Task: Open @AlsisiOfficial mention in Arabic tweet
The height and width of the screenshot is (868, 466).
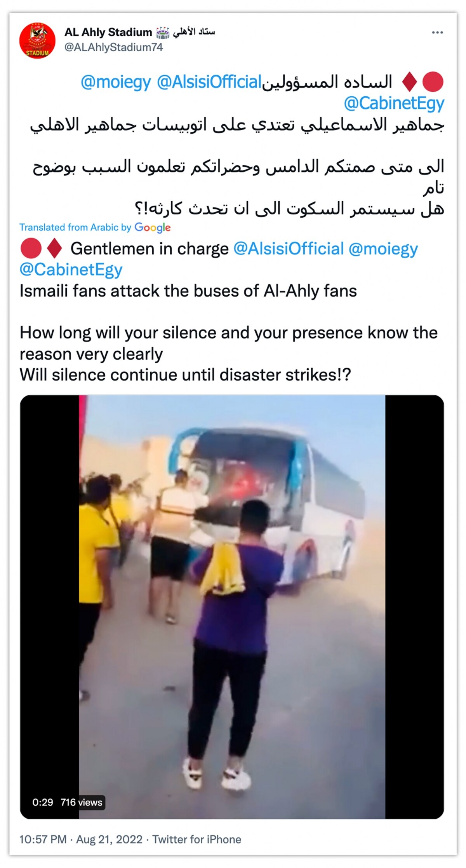Action: (x=209, y=82)
